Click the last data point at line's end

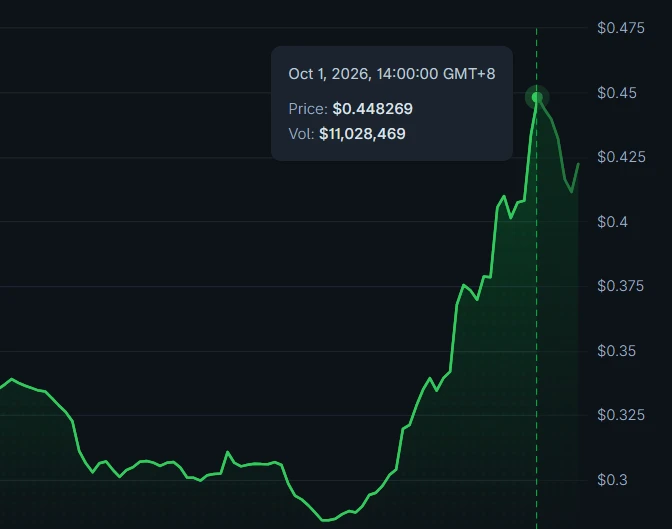tap(579, 164)
